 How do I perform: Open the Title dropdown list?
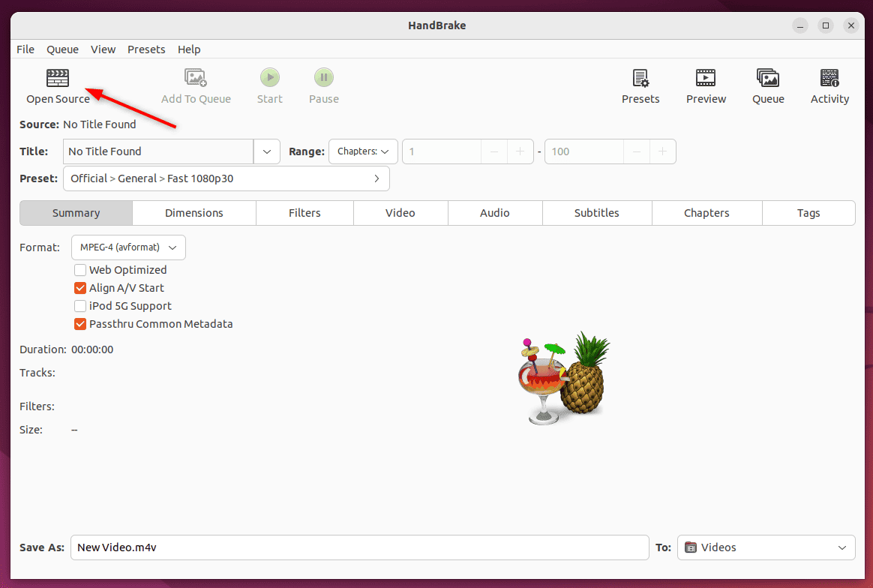pos(266,151)
